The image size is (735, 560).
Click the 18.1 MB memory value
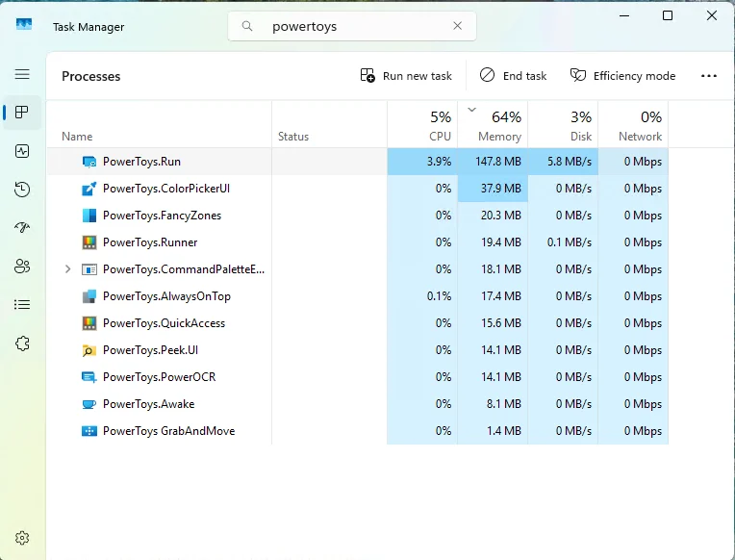coord(500,269)
